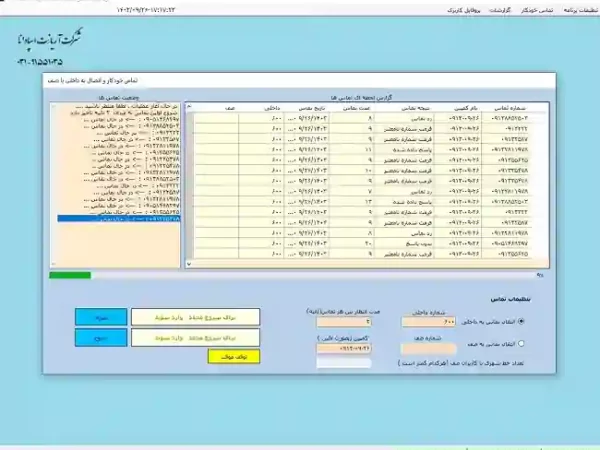Viewport: 600px width, 450px height.
Task: Click the مدت تماس column header
Action: pyautogui.click(x=356, y=108)
